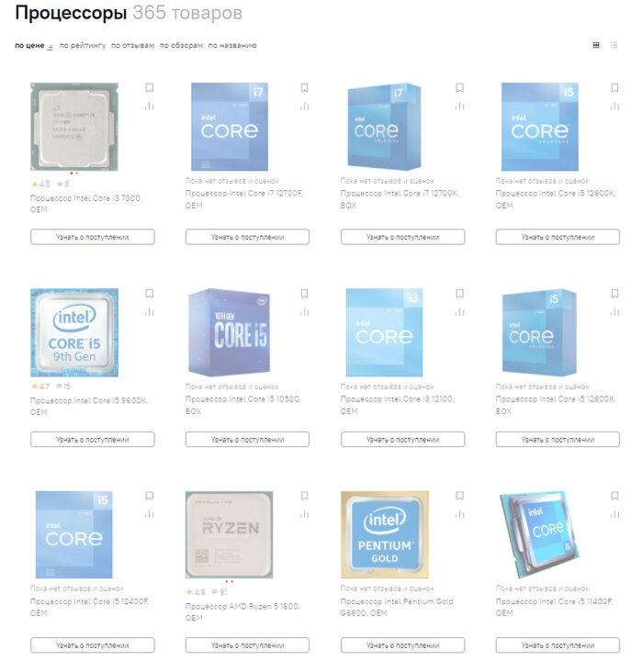
Task: Open AMD Ryzen 5 1600 product image
Action: [229, 535]
